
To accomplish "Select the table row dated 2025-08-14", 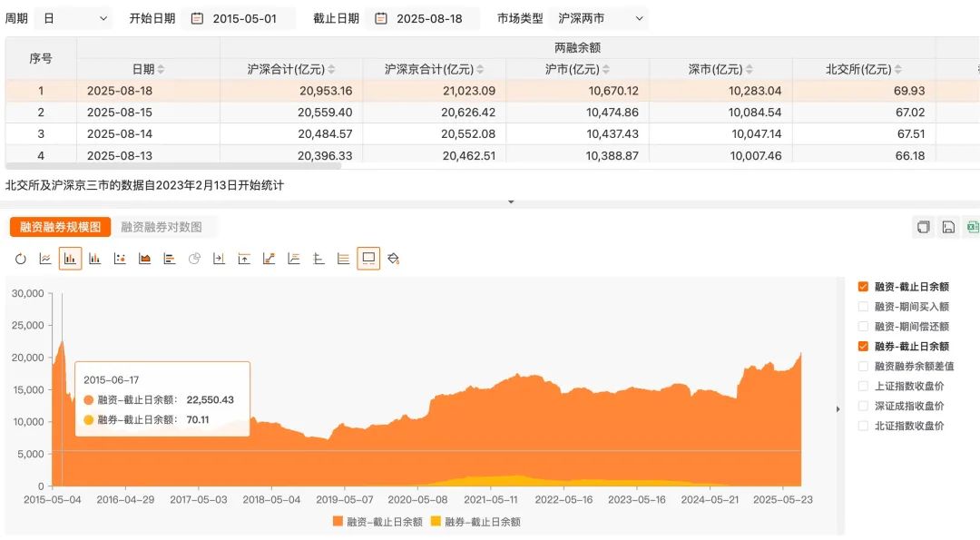I will point(493,133).
